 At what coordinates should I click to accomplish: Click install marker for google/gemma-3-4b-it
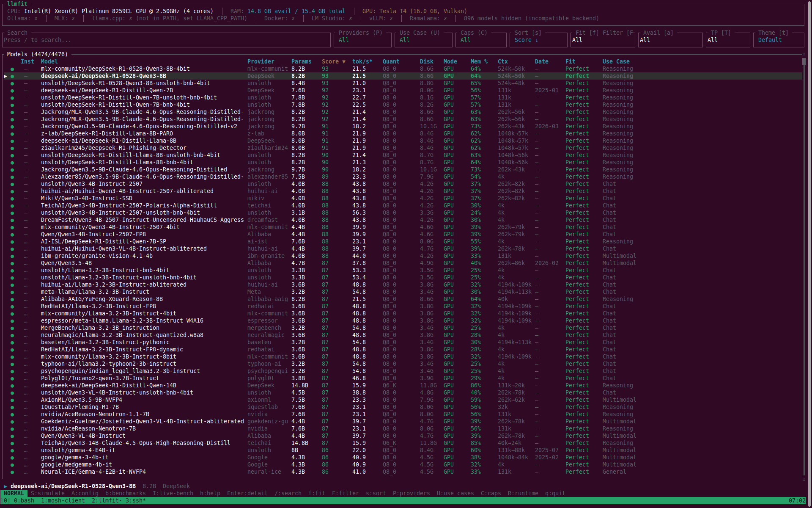pos(26,458)
